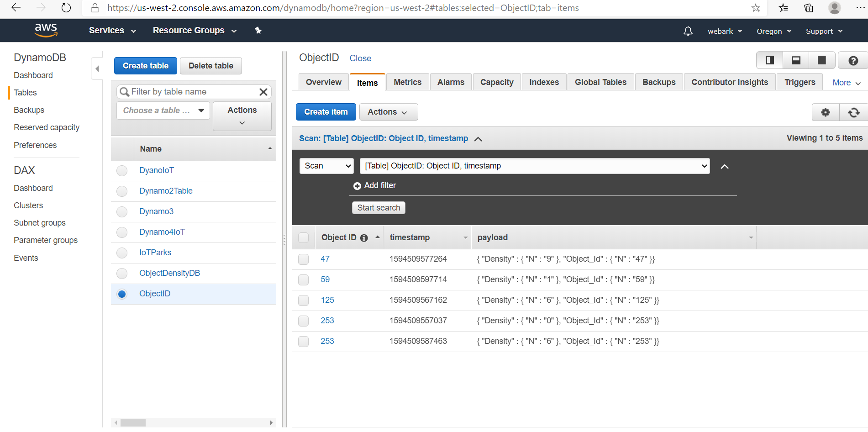Open the pin shortcuts icon in navbar
Viewport: 868px width, 432px height.
pyautogui.click(x=258, y=30)
